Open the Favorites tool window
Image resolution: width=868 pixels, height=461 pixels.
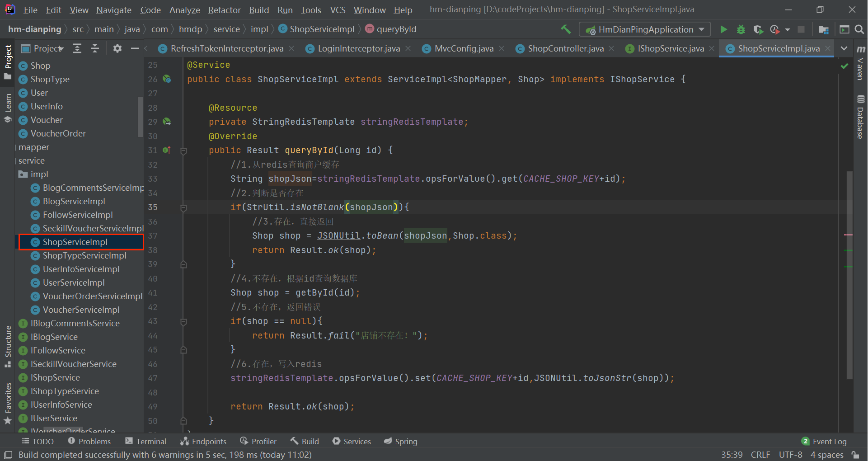pos(8,404)
